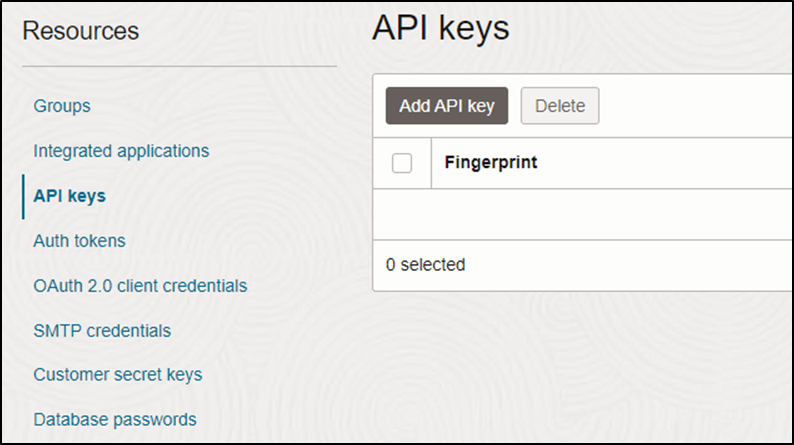Click the Add API key button
The width and height of the screenshot is (794, 445).
(447, 106)
